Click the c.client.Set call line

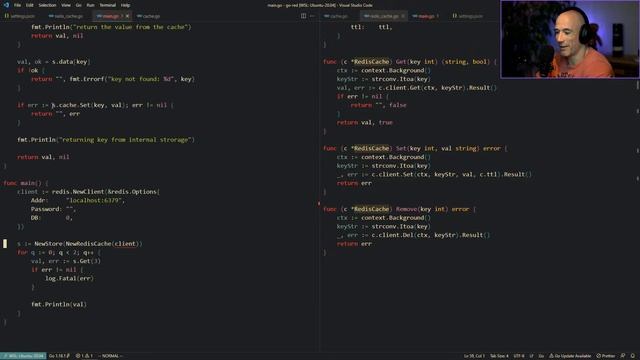tap(434, 174)
